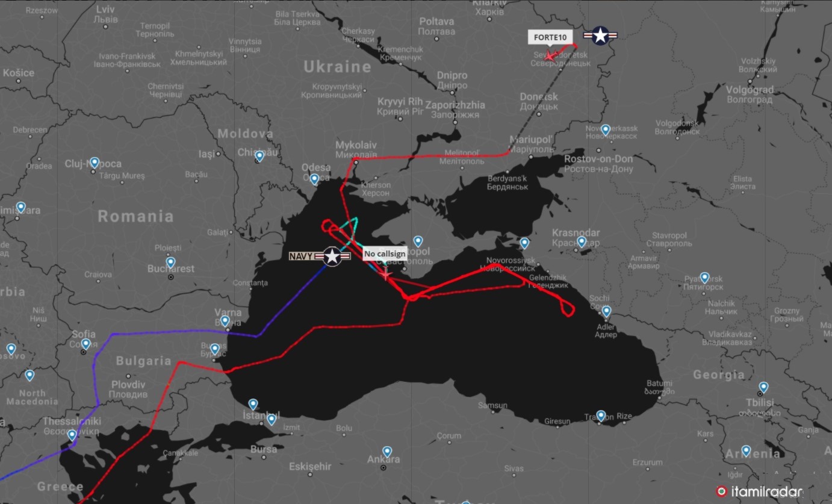Click the 'Sivas' city label

(x=514, y=468)
